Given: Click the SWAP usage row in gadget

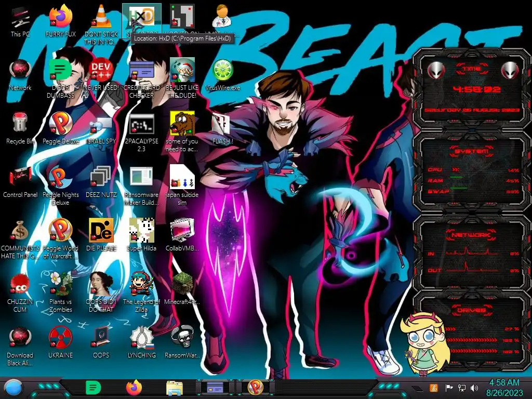Looking at the screenshot, I should 473,191.
